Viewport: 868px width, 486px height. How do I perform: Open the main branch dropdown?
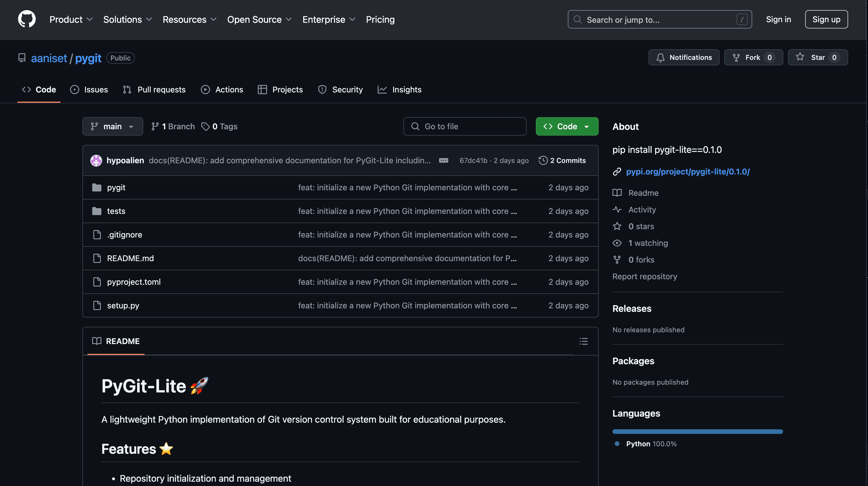(113, 126)
